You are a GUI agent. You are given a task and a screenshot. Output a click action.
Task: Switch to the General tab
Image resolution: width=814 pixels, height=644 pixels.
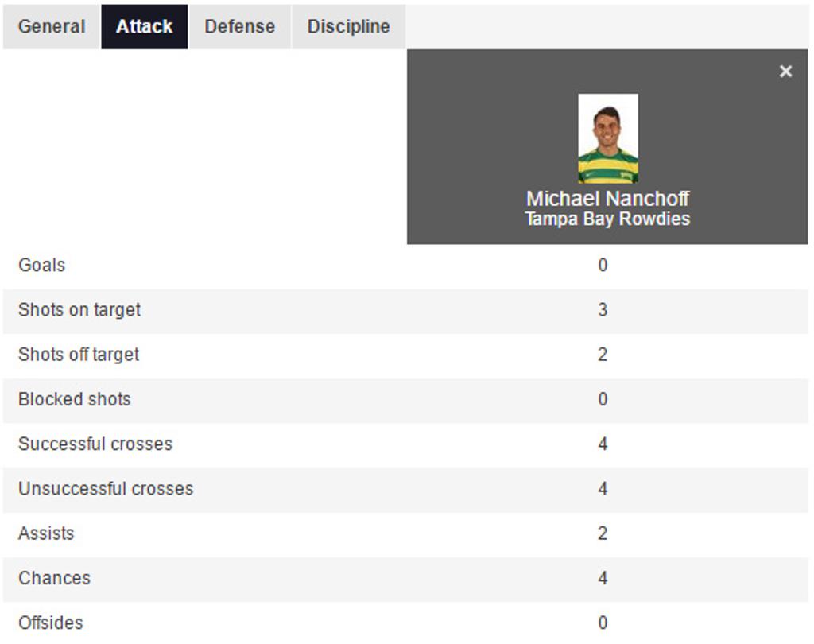point(52,27)
